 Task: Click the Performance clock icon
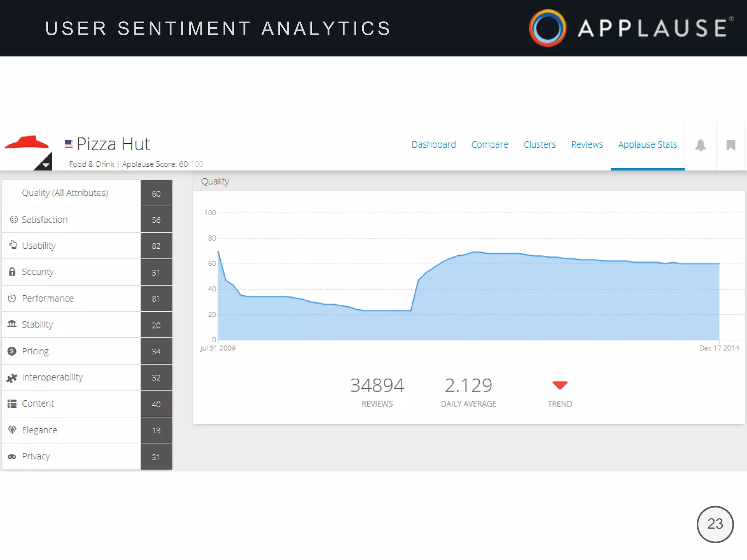12,298
